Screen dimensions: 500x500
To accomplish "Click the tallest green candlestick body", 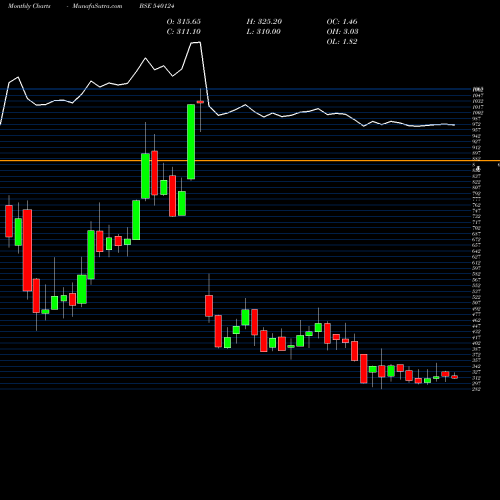I will pyautogui.click(x=191, y=142).
